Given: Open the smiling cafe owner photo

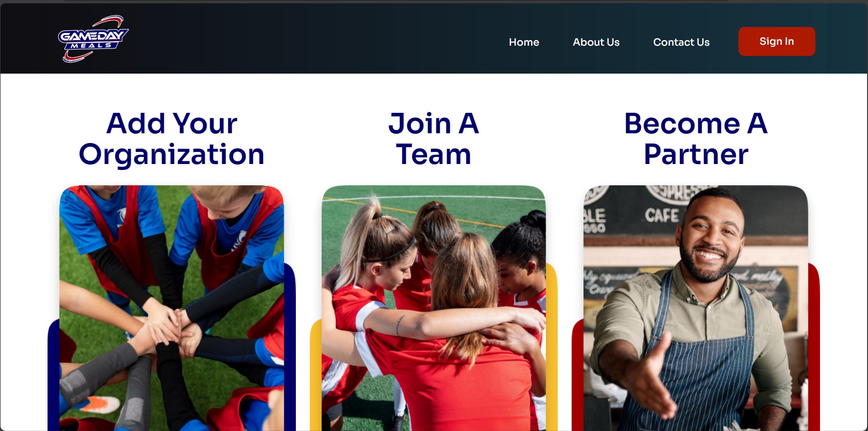Looking at the screenshot, I should [696, 308].
